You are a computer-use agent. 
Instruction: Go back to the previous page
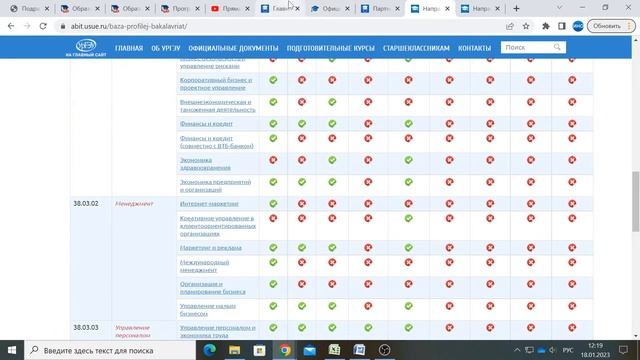(11, 26)
